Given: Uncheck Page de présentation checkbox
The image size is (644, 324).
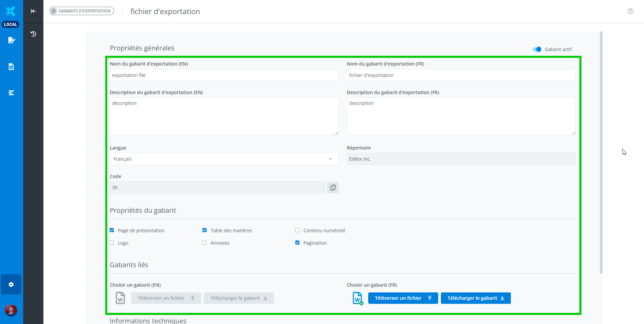Looking at the screenshot, I should 112,230.
